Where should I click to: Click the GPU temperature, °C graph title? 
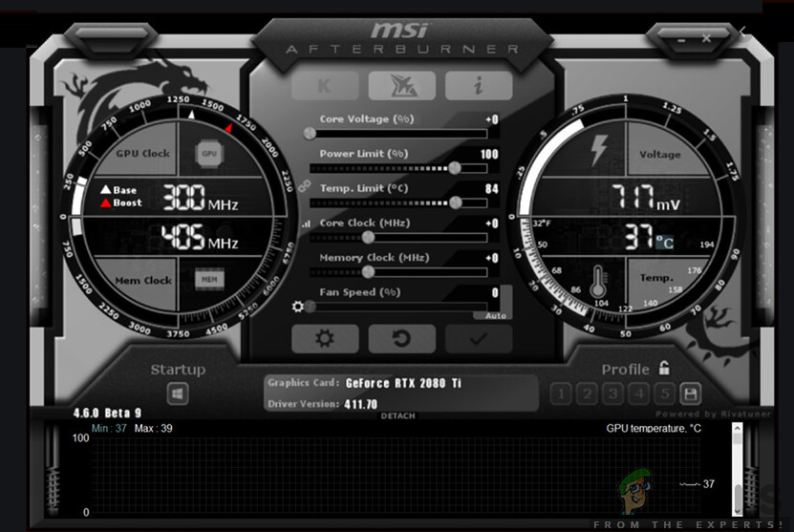pos(654,429)
